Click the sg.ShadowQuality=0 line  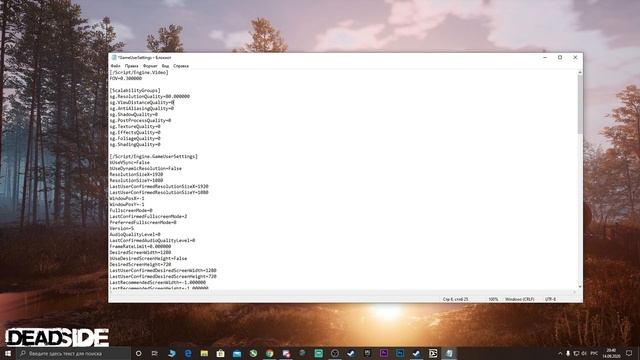[133, 114]
